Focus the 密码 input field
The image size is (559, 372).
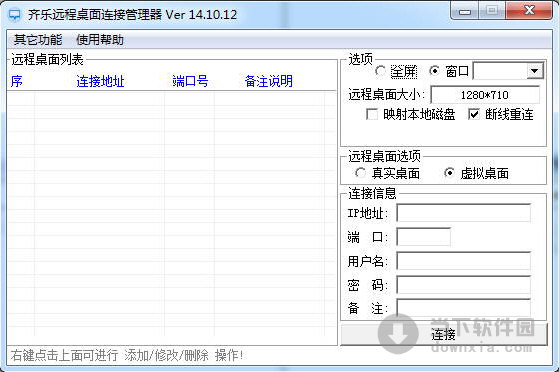(463, 285)
